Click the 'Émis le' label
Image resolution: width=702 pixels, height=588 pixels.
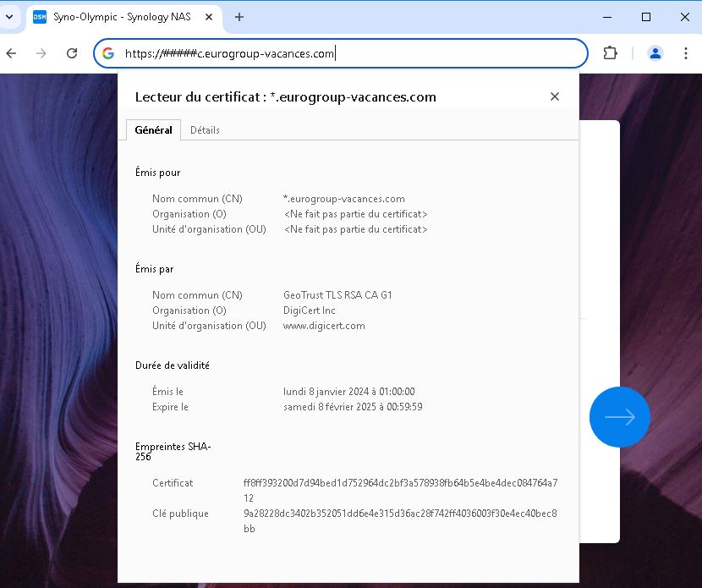point(167,392)
